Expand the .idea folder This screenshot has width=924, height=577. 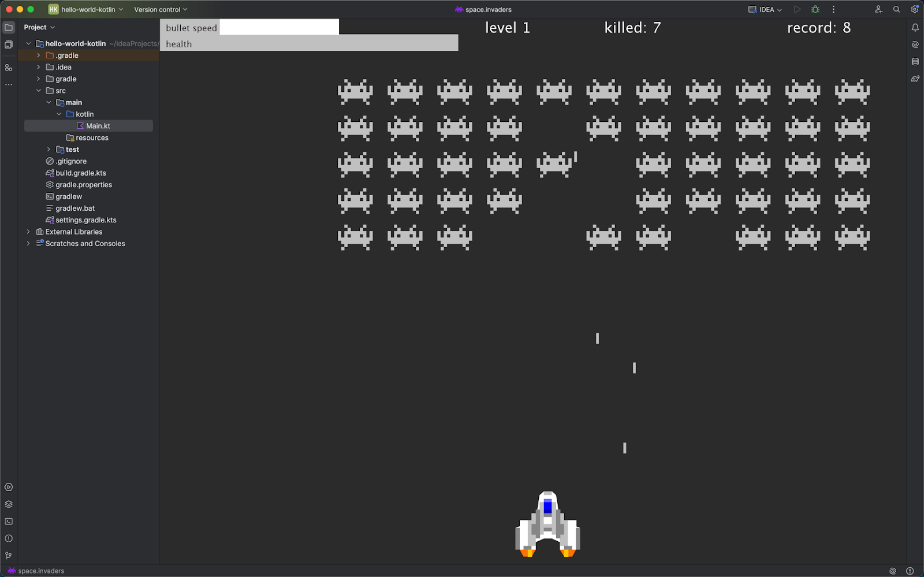39,67
